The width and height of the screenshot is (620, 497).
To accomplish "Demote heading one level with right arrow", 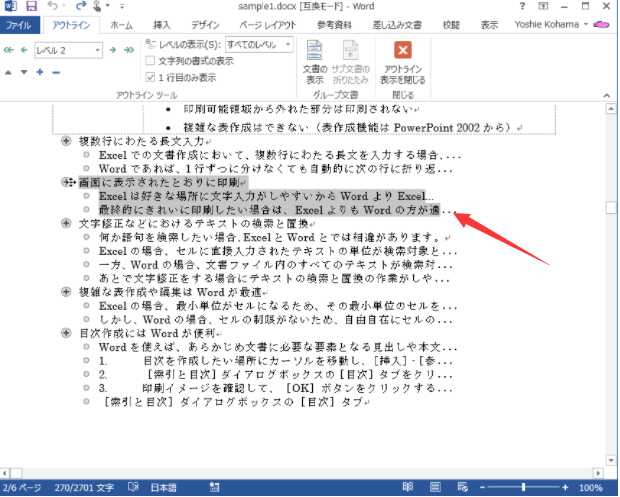I will tap(113, 50).
